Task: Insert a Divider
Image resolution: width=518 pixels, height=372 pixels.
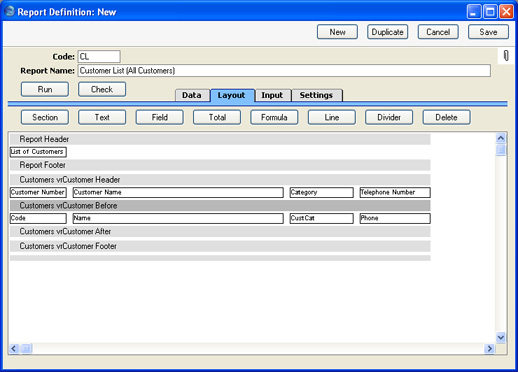Action: 389,117
